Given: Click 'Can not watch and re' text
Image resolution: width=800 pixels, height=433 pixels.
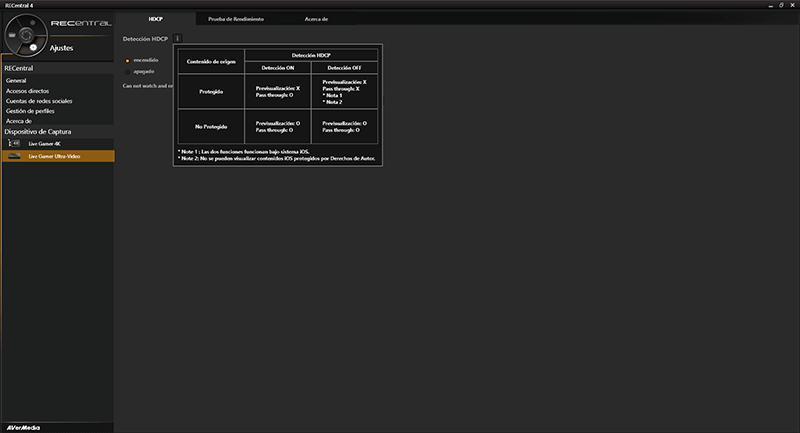Looking at the screenshot, I should pos(147,86).
